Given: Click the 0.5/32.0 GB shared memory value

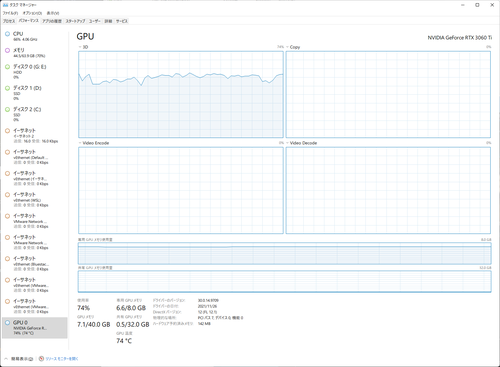Looking at the screenshot, I should point(133,324).
